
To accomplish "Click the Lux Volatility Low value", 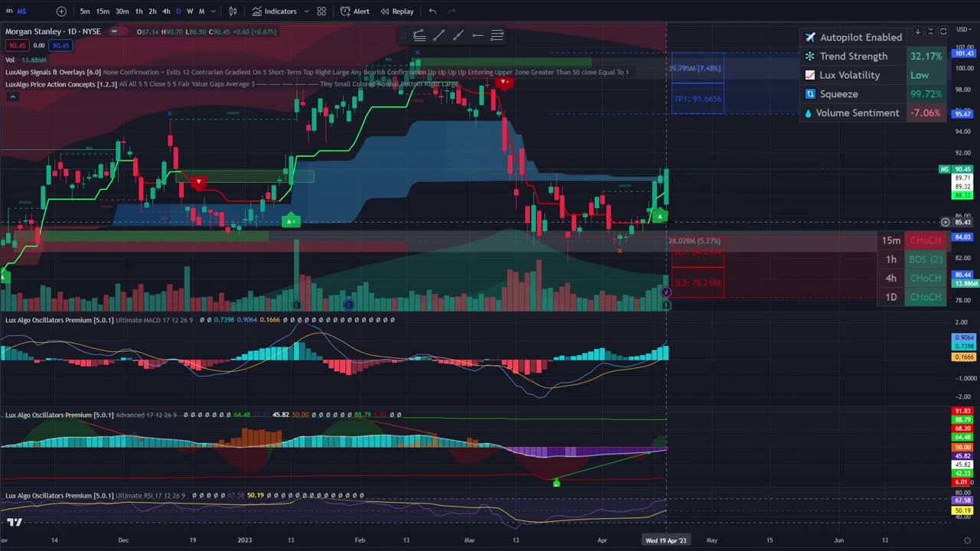I will pyautogui.click(x=926, y=75).
